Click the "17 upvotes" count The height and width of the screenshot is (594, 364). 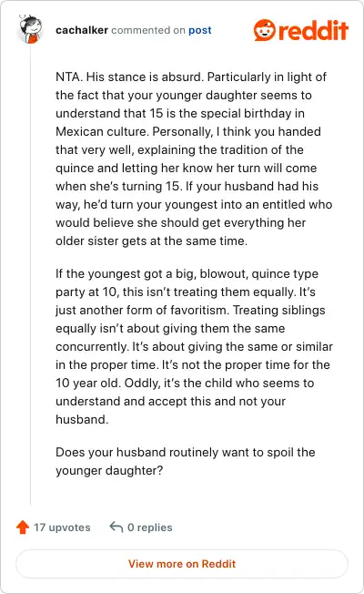pyautogui.click(x=62, y=527)
